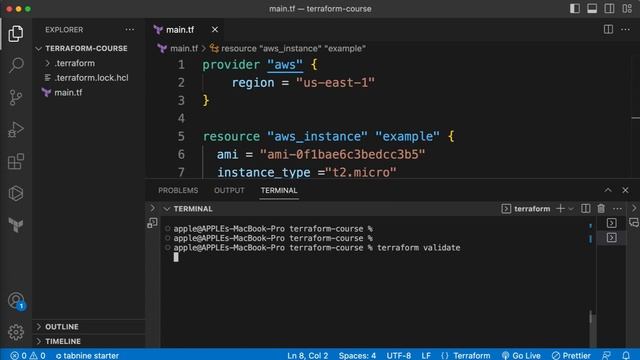The width and height of the screenshot is (640, 360).
Task: Open the Explorer view in the activity bar
Action: pyautogui.click(x=16, y=33)
